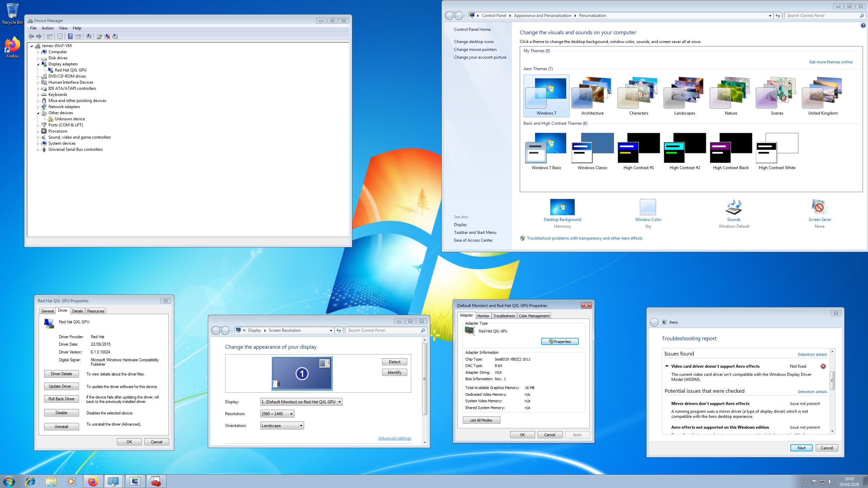Click Update Driver Software toolbar icon
Screen dimensions: 868x488
99,36
